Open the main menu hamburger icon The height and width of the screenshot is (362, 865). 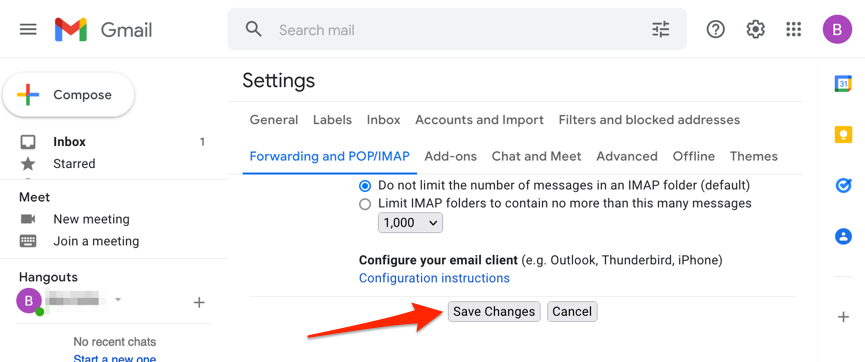tap(28, 29)
